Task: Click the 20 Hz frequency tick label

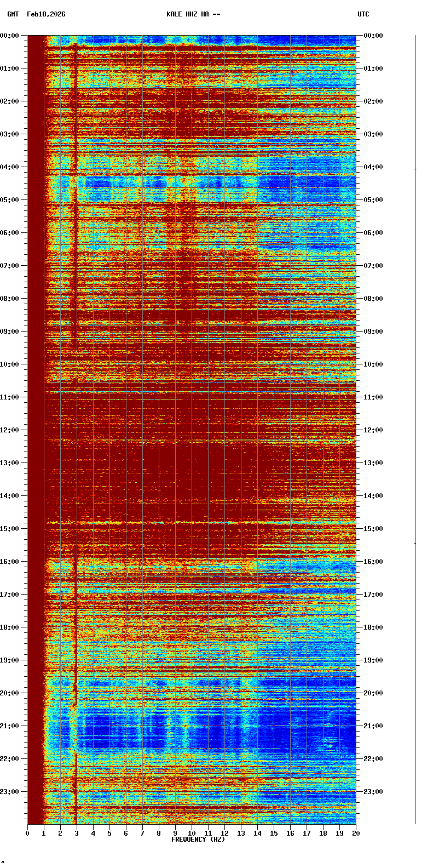Action: coord(356,833)
